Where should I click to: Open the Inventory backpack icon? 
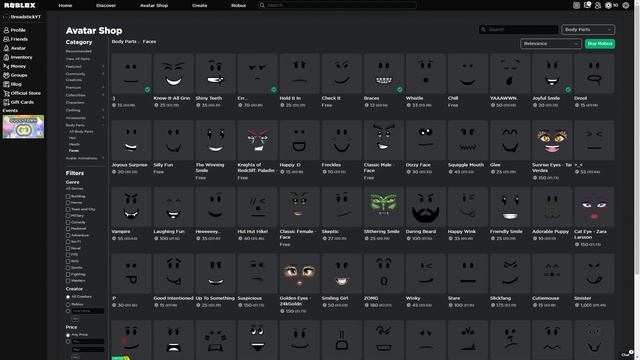(x=6, y=57)
